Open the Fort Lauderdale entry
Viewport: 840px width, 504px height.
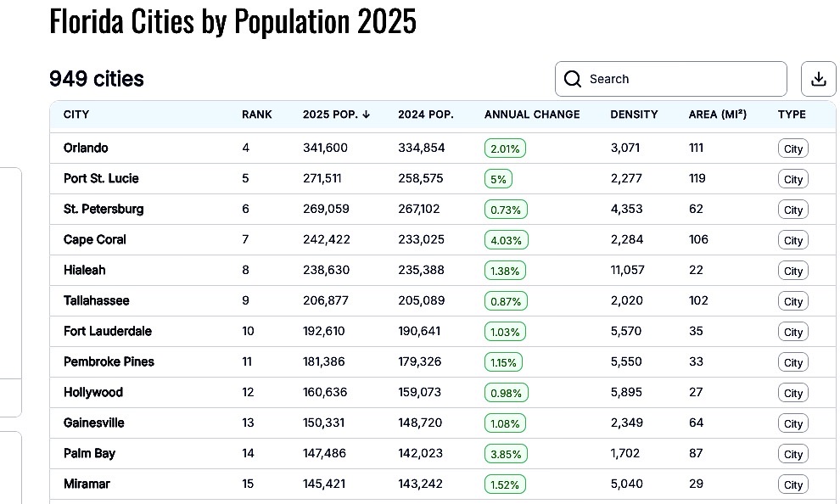[x=108, y=331]
